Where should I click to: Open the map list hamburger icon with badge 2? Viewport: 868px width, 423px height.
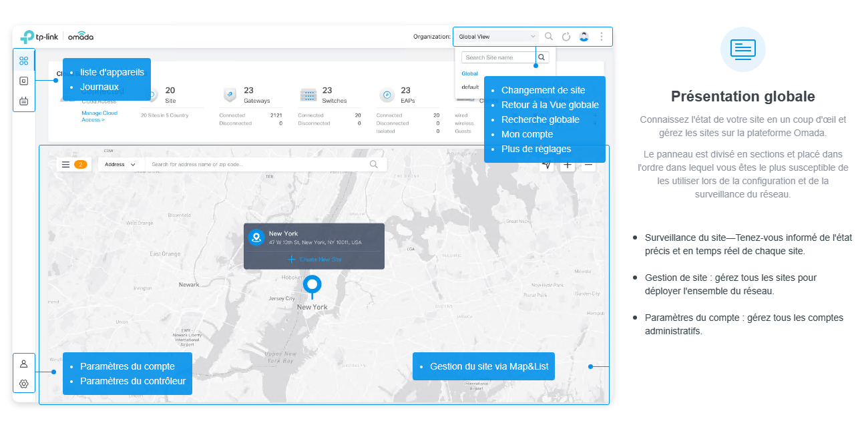[65, 163]
